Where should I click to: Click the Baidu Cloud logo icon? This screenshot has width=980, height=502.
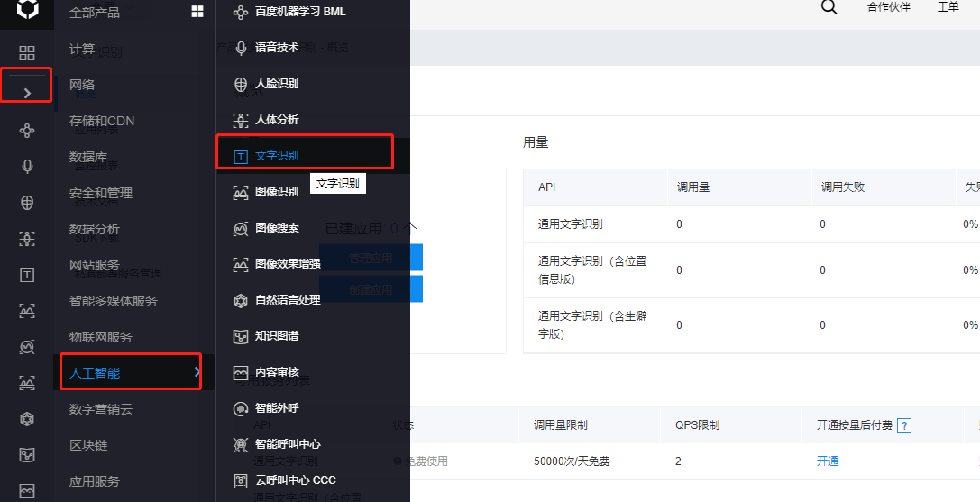click(x=27, y=9)
